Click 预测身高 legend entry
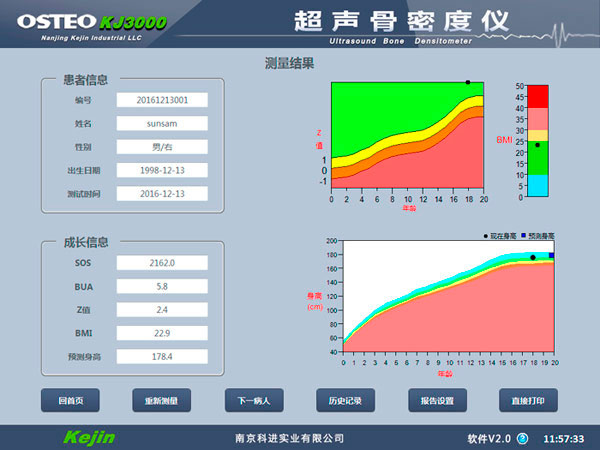600x450 pixels. [538, 236]
